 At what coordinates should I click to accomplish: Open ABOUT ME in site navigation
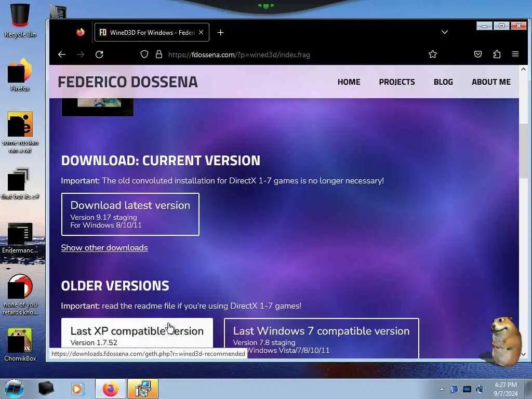pos(491,82)
